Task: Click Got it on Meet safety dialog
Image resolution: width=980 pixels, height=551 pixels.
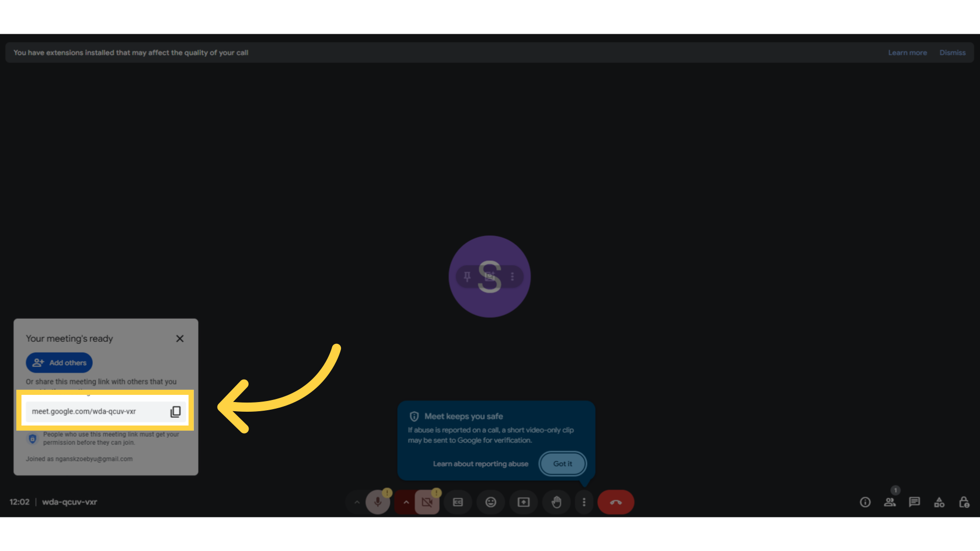Action: 562,464
